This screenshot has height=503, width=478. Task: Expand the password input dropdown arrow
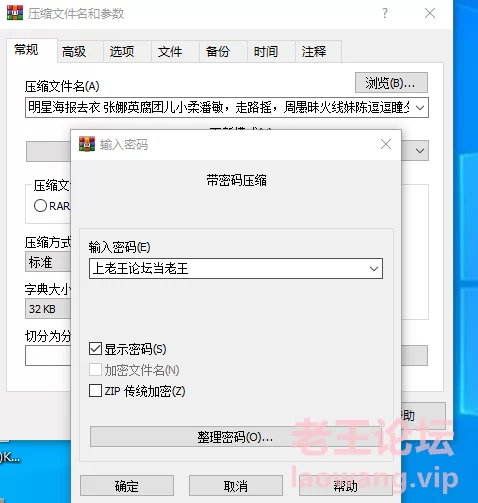[374, 268]
